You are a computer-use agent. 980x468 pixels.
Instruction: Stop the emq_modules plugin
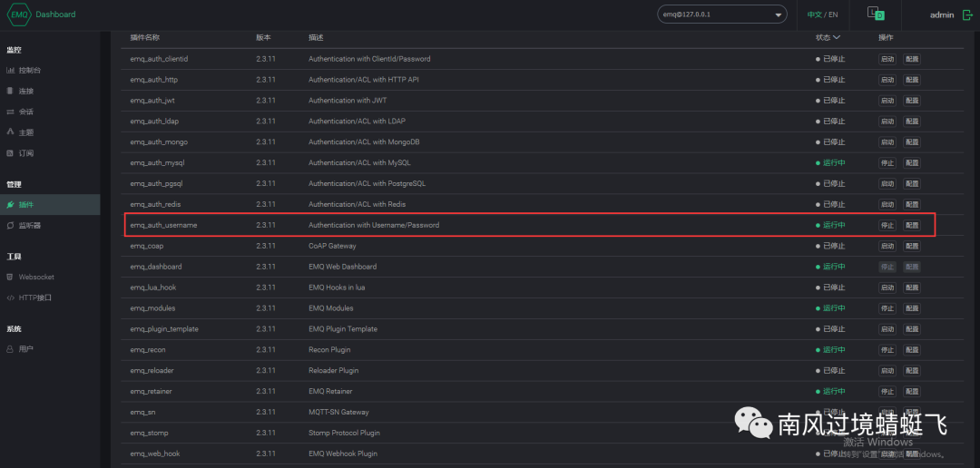coord(887,308)
